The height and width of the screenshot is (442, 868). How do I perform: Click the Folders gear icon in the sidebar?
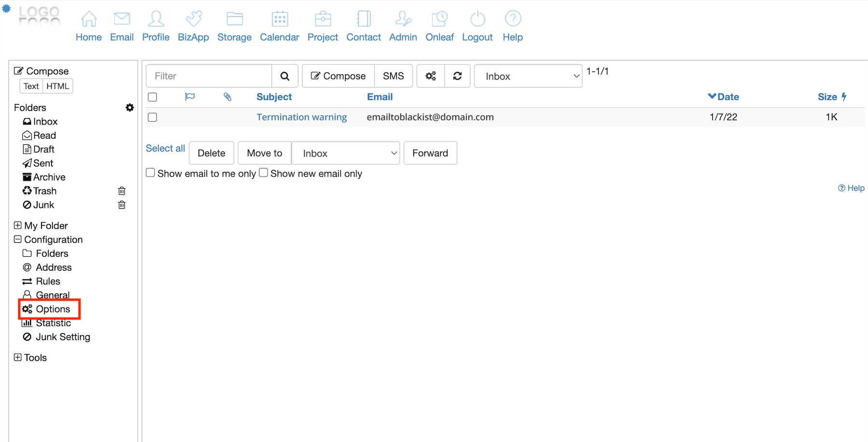pos(130,108)
